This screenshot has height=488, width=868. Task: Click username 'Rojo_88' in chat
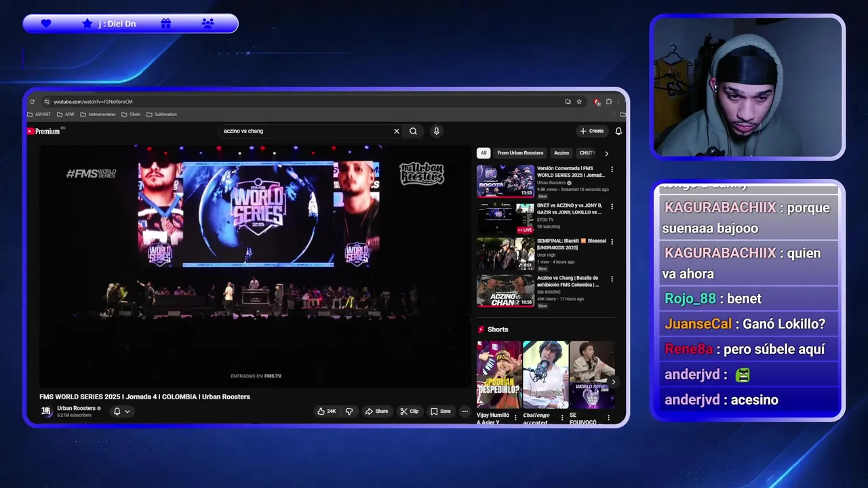690,299
